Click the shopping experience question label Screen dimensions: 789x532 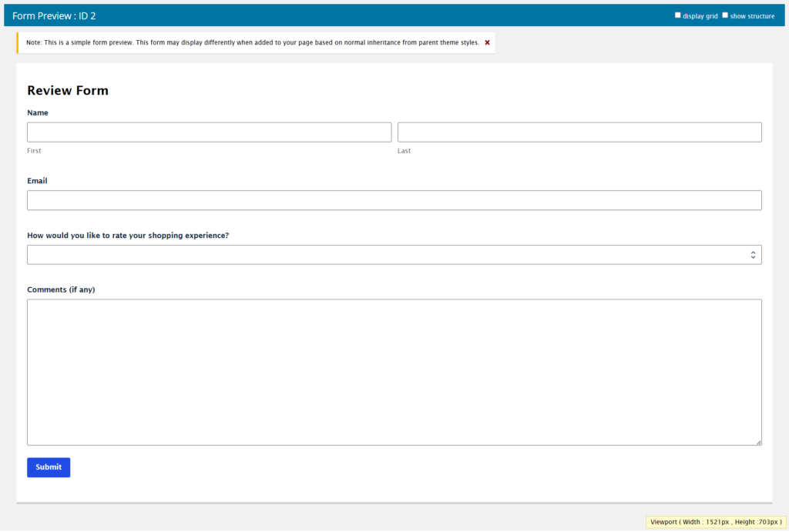(x=128, y=236)
